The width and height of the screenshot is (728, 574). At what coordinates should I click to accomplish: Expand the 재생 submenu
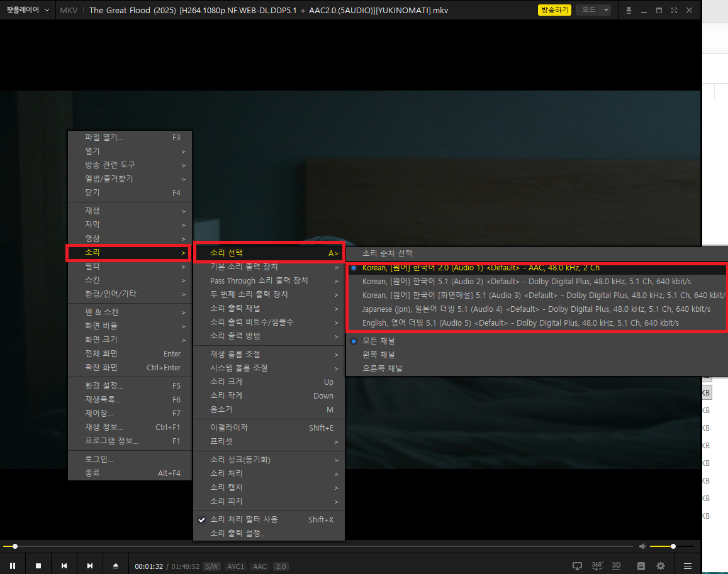130,211
